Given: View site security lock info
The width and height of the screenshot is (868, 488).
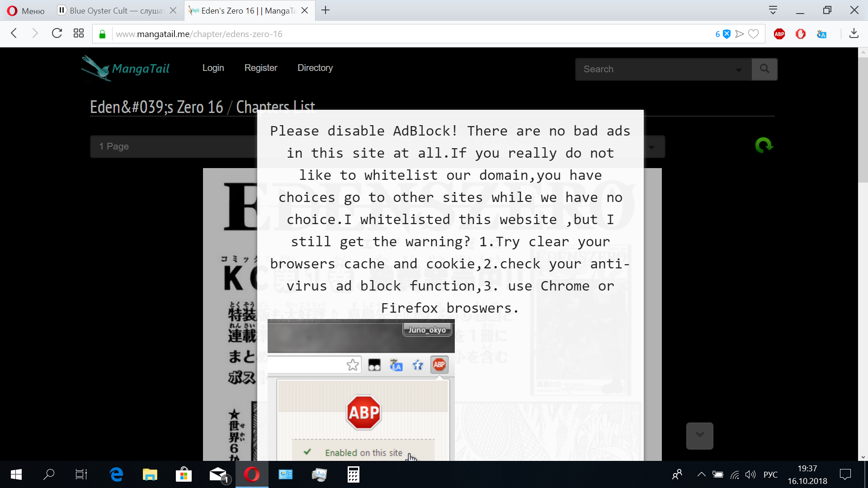Looking at the screenshot, I should pyautogui.click(x=103, y=34).
